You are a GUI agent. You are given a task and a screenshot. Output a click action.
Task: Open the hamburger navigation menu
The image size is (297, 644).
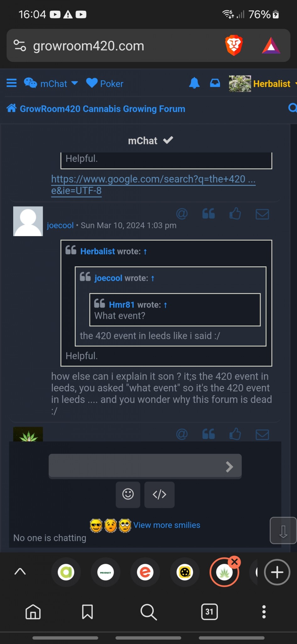(x=12, y=83)
